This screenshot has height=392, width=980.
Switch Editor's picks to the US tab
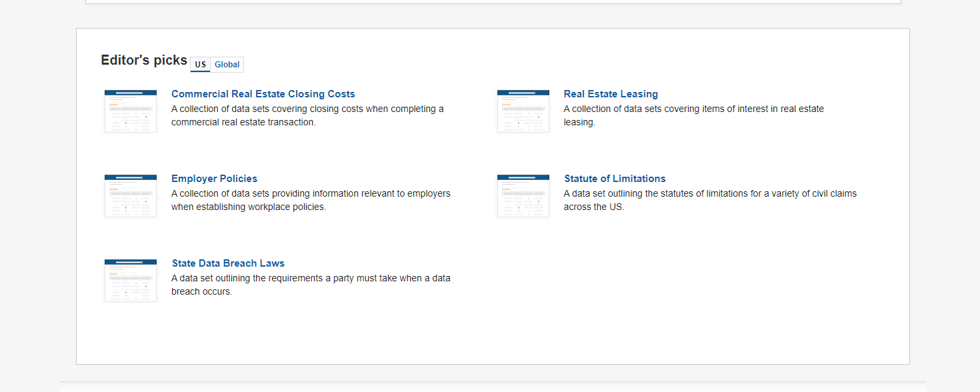pos(201,65)
